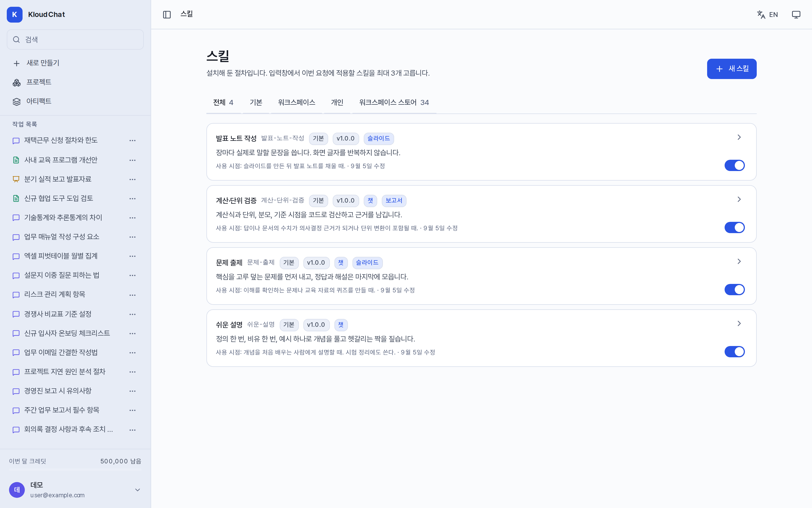The width and height of the screenshot is (812, 508).
Task: Click the document icon of 신규 협업 도구 도입 검토
Action: (16, 199)
